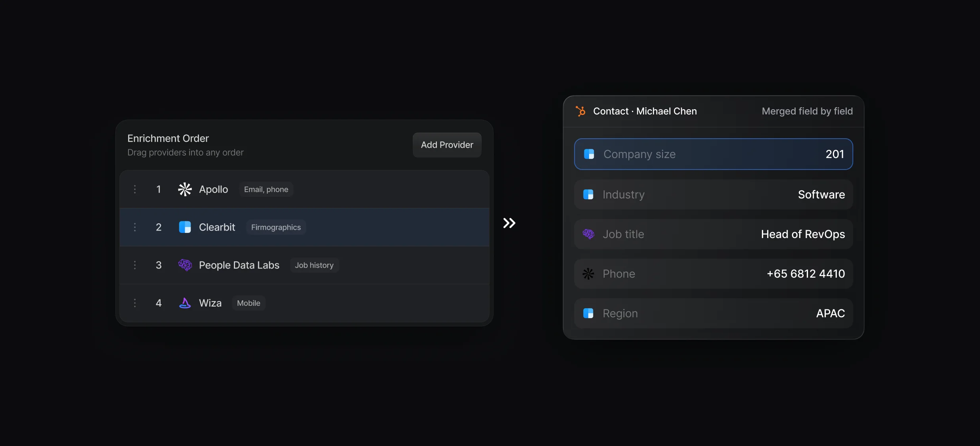Viewport: 980px width, 446px height.
Task: Click the Clearbit provider name
Action: click(217, 227)
